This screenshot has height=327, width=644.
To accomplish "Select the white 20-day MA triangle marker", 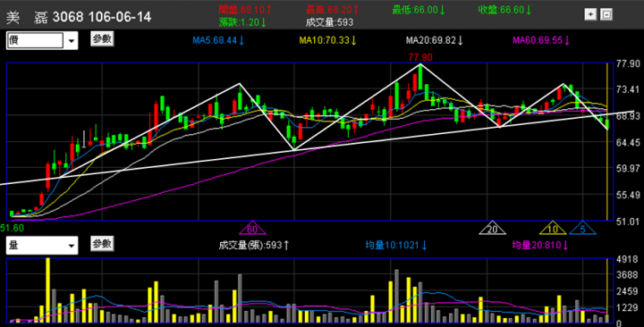I will 492,229.
